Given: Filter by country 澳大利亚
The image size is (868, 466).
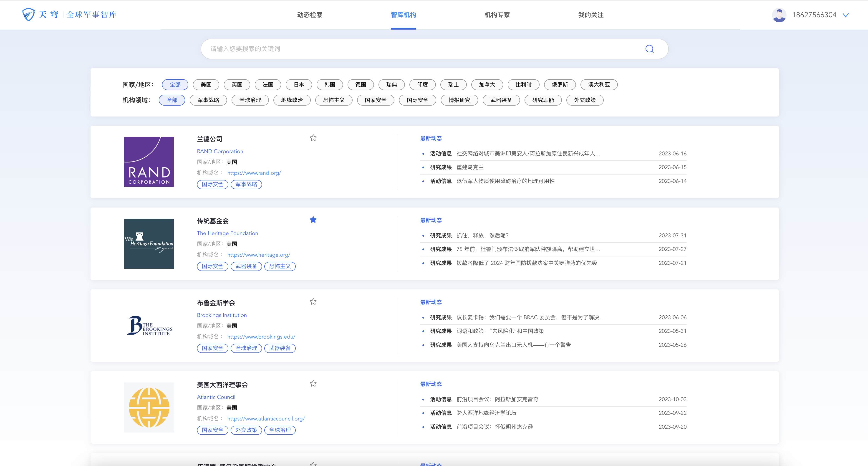Looking at the screenshot, I should [x=599, y=85].
